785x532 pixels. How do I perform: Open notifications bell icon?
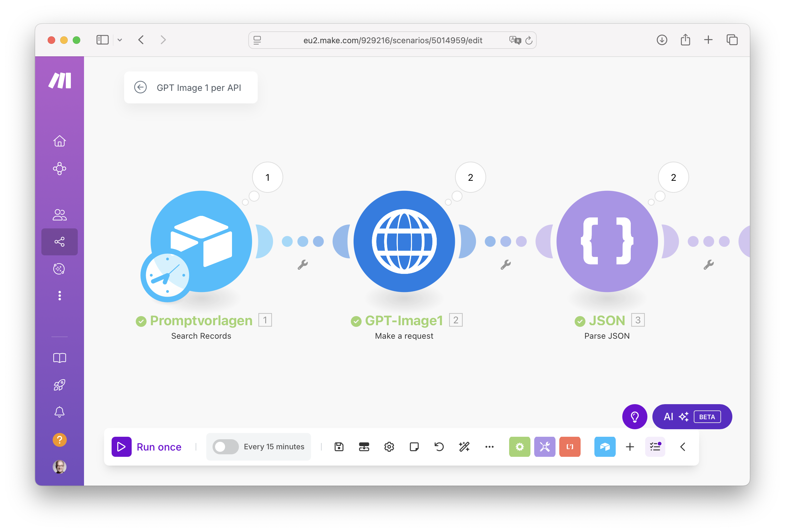pyautogui.click(x=60, y=412)
